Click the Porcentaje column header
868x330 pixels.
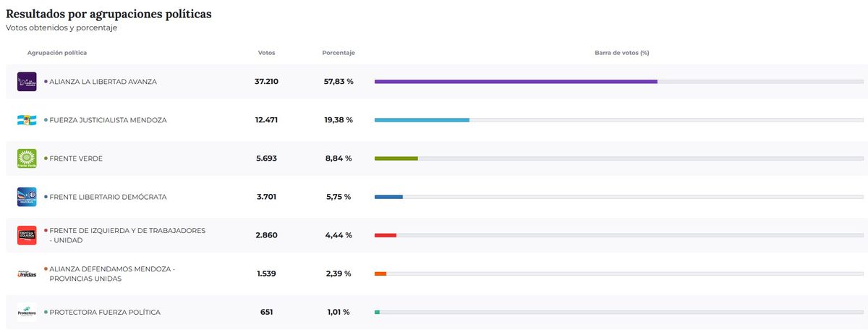339,53
